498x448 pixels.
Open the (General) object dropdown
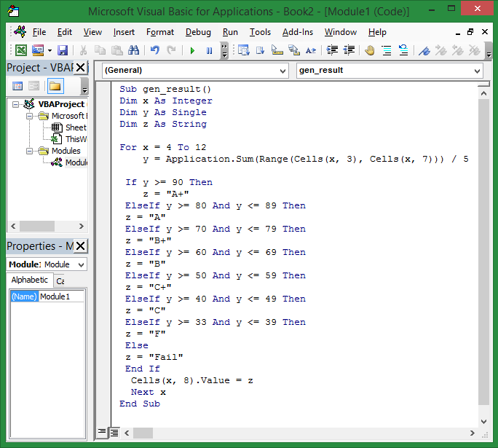point(282,71)
